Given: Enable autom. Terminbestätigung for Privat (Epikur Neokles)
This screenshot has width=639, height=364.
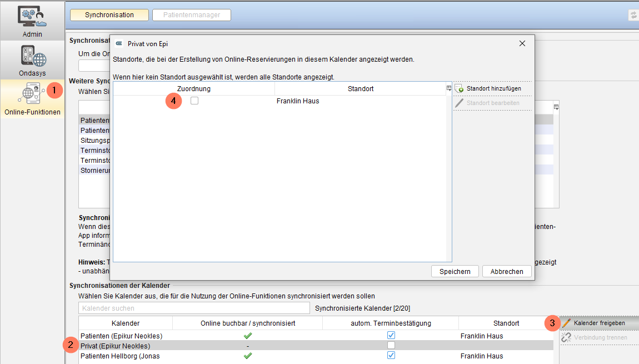Looking at the screenshot, I should pos(391,345).
